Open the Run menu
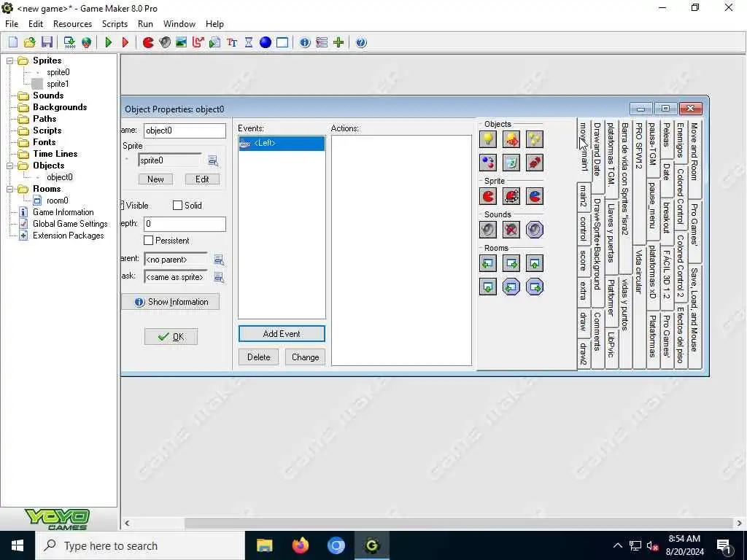The height and width of the screenshot is (560, 747). pyautogui.click(x=145, y=24)
